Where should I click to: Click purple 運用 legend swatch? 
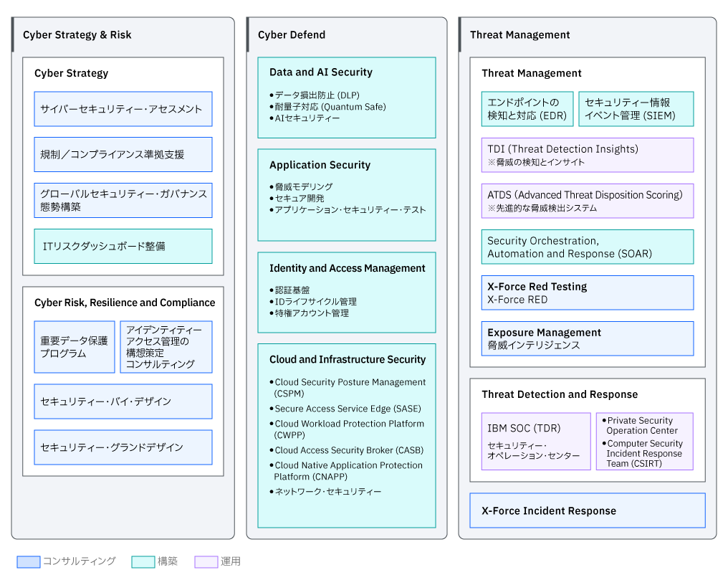[206, 562]
